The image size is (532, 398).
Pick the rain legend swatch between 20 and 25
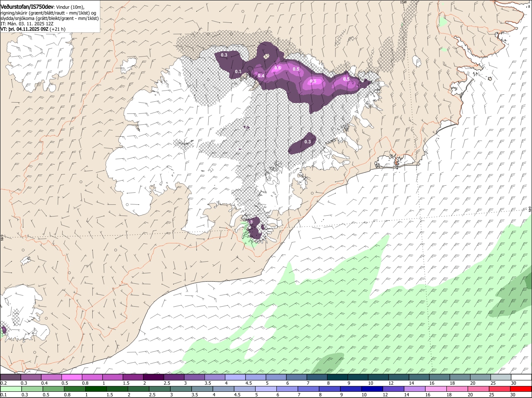click(479, 389)
